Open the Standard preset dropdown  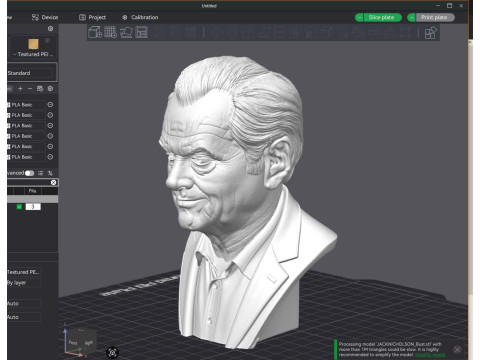31,73
